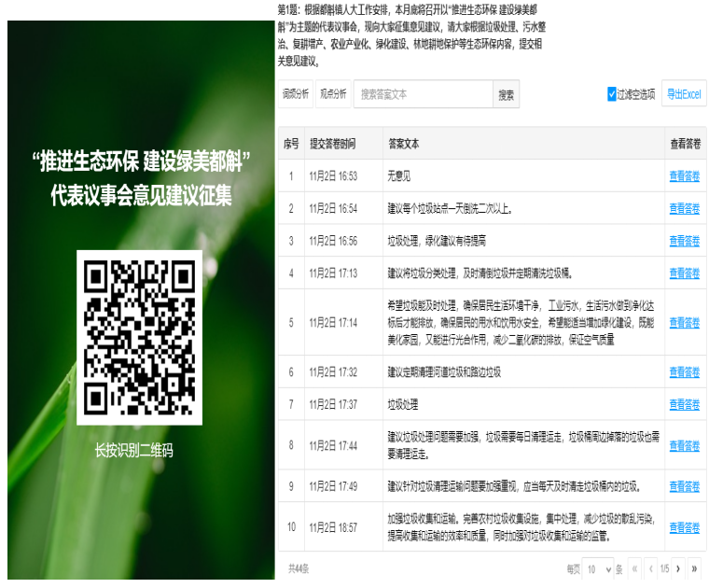Click the 共44条 total count text
This screenshot has height=588, width=709.
pyautogui.click(x=299, y=568)
